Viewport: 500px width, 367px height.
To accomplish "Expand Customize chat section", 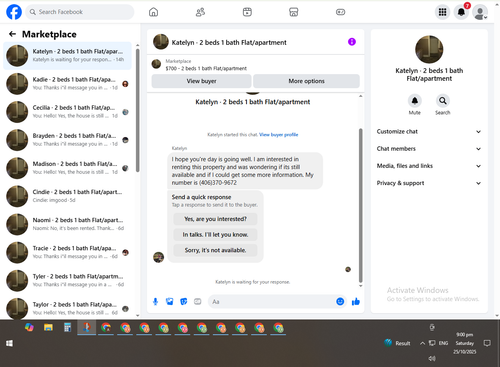I will click(429, 132).
